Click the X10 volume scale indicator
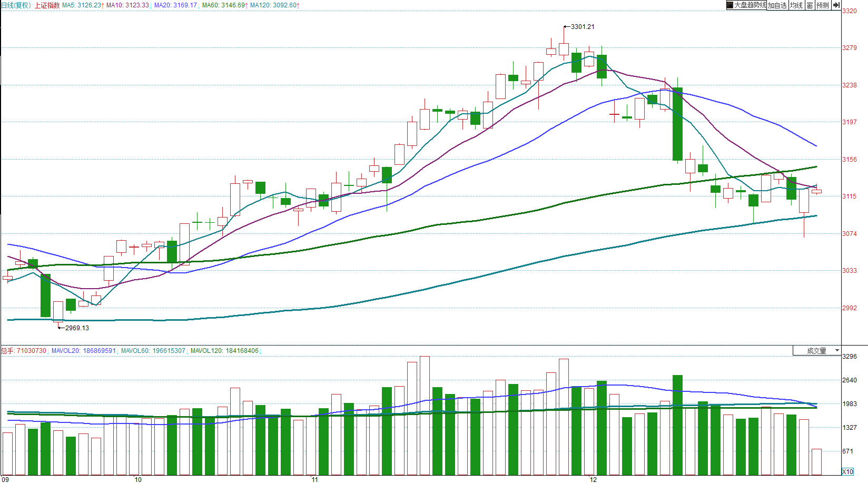 coord(847,471)
